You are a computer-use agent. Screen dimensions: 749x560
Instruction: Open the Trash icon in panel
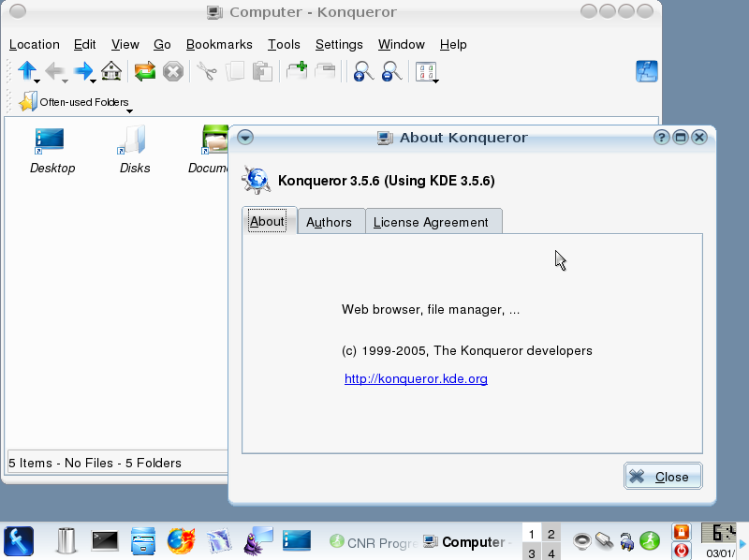coord(66,541)
